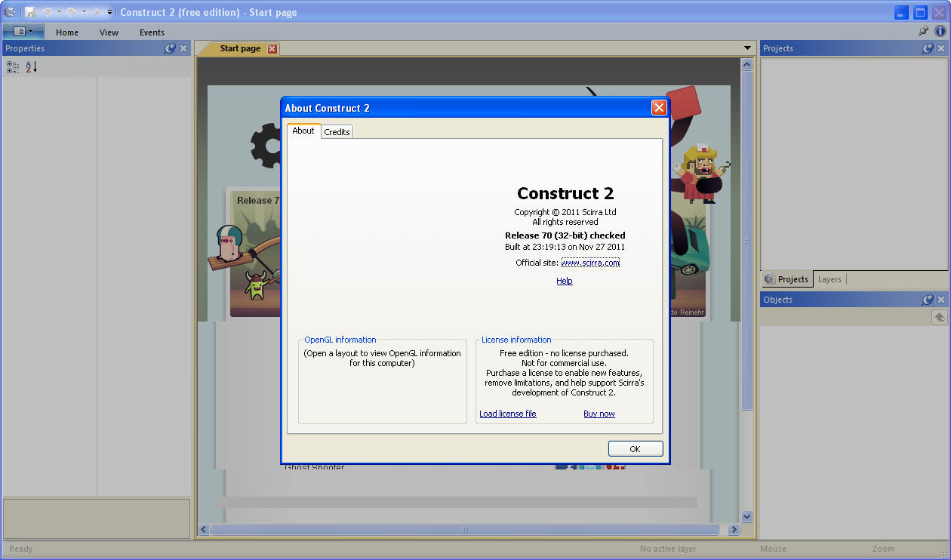Open the Redo history dropdown arrow
This screenshot has height=560, width=951.
[x=83, y=12]
